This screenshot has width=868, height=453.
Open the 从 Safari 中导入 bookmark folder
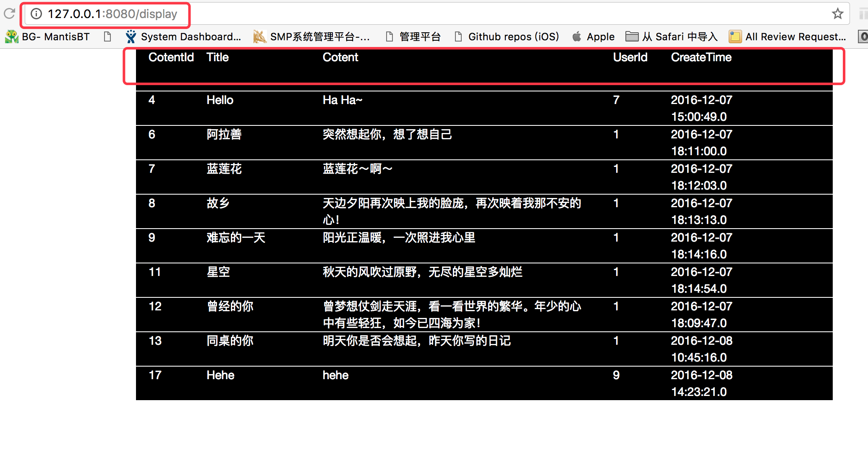click(672, 36)
